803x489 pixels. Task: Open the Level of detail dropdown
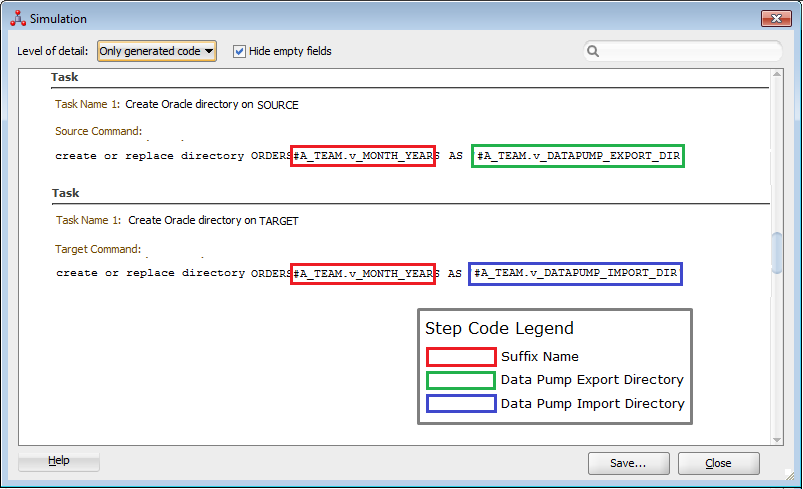[x=157, y=51]
